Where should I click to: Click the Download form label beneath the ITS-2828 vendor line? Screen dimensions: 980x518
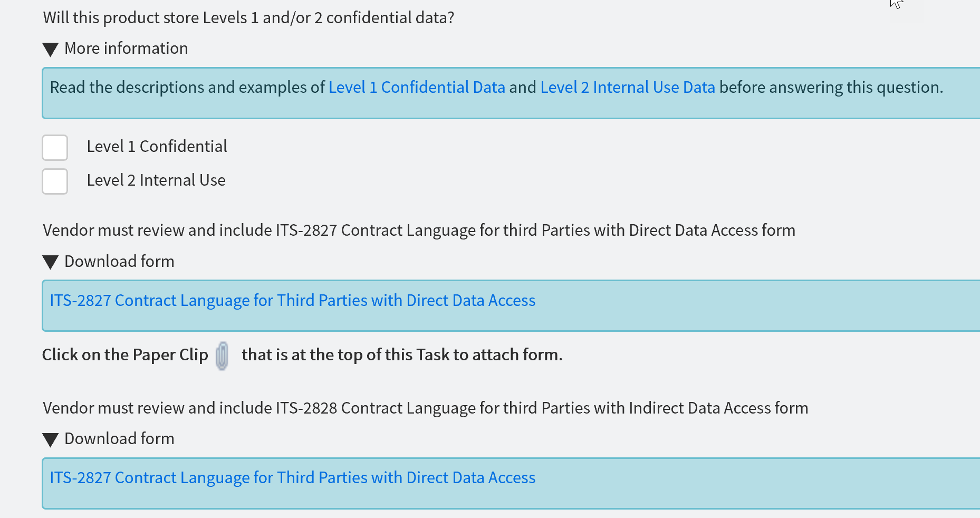click(x=119, y=439)
